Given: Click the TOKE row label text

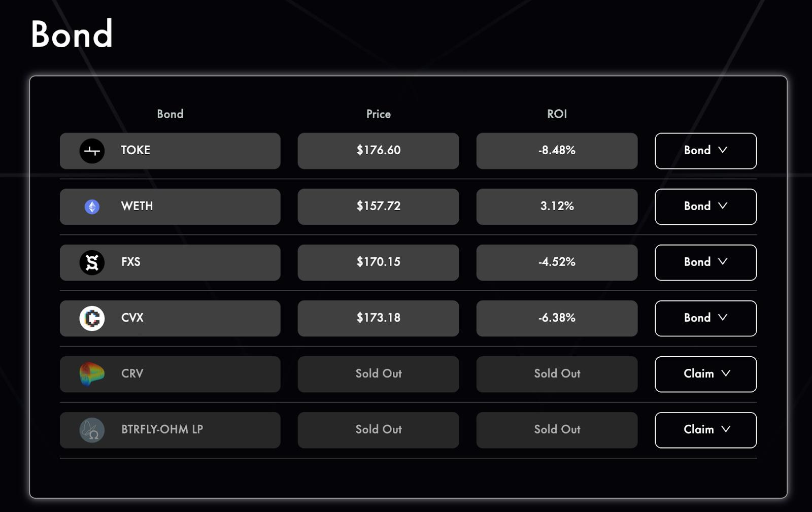Looking at the screenshot, I should tap(134, 150).
